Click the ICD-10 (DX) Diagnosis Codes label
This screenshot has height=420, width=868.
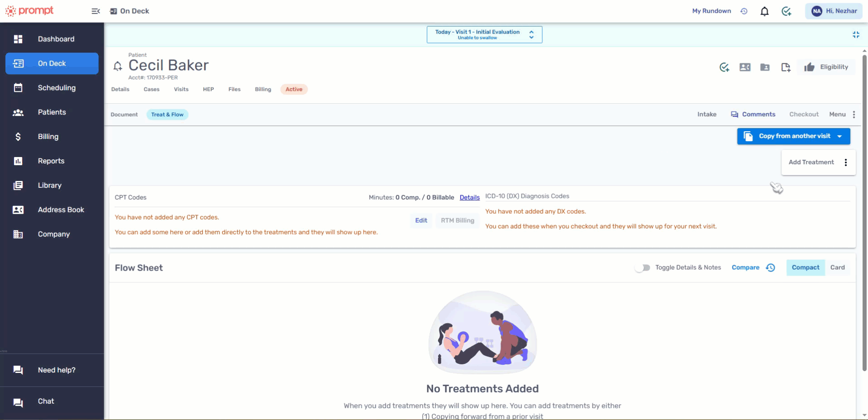point(527,196)
